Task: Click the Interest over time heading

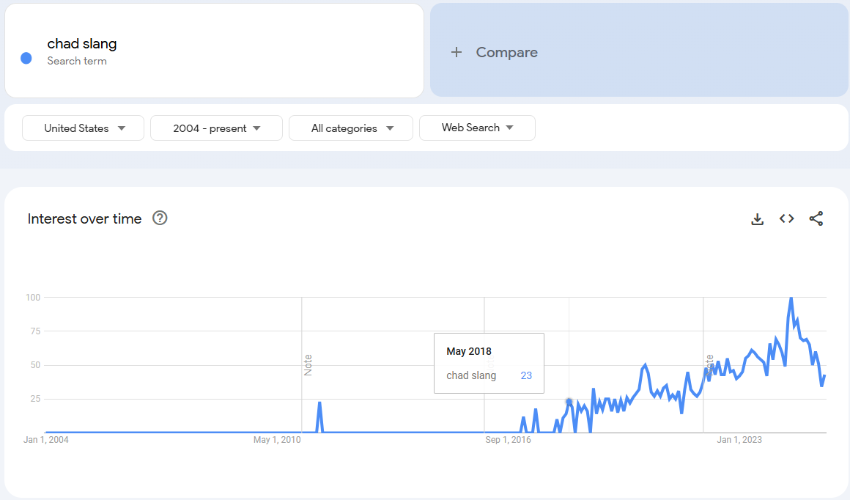Action: pyautogui.click(x=85, y=219)
